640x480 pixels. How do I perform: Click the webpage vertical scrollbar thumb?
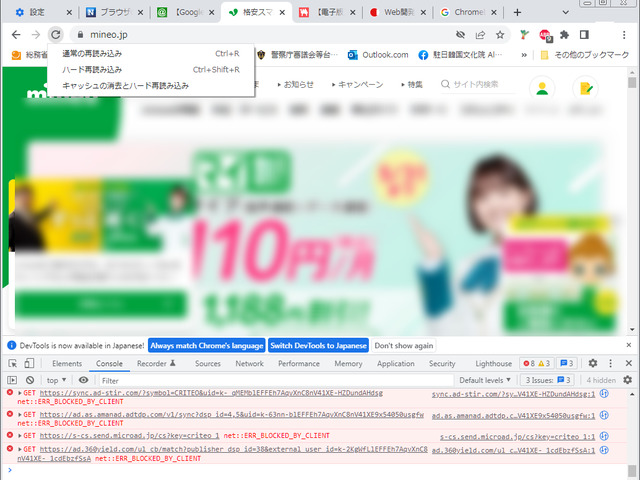[x=632, y=83]
